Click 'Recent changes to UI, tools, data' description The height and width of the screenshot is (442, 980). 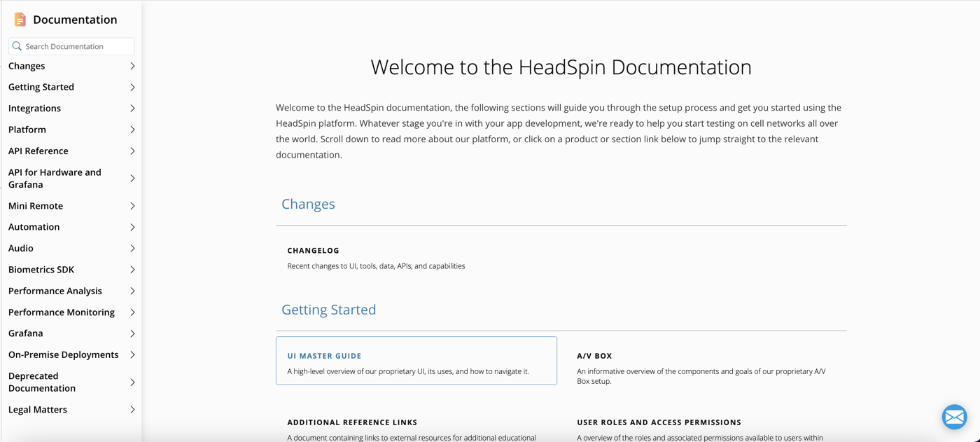(376, 266)
